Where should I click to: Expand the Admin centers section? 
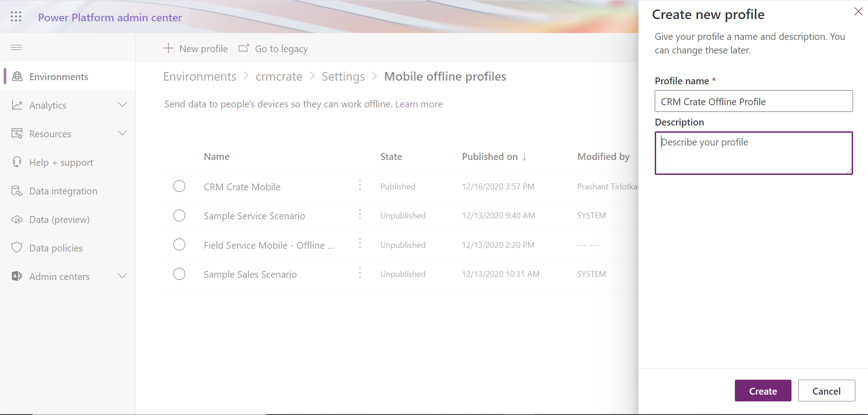point(122,275)
